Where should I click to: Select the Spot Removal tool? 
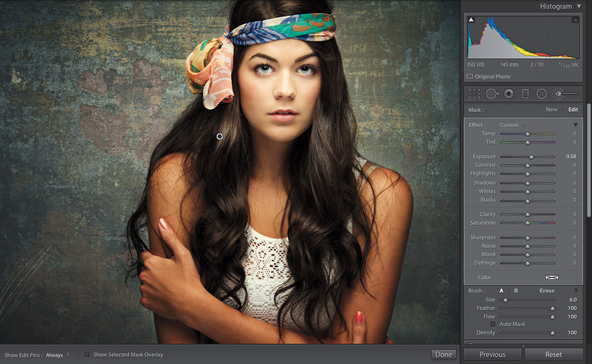[x=492, y=94]
